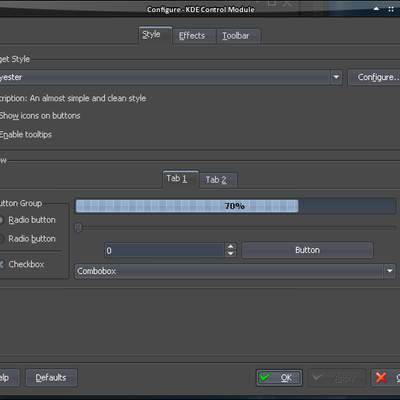Open the Toolbar tab
The image size is (400, 400).
pyautogui.click(x=238, y=36)
